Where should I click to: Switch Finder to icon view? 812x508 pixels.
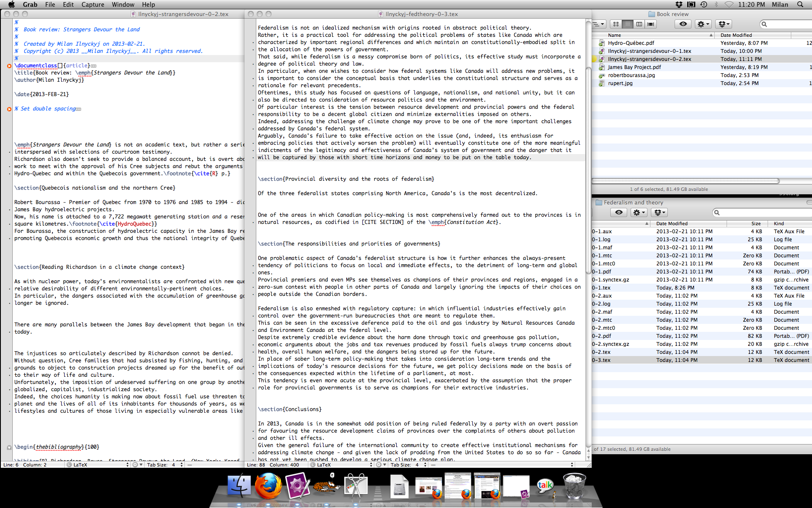(x=616, y=24)
